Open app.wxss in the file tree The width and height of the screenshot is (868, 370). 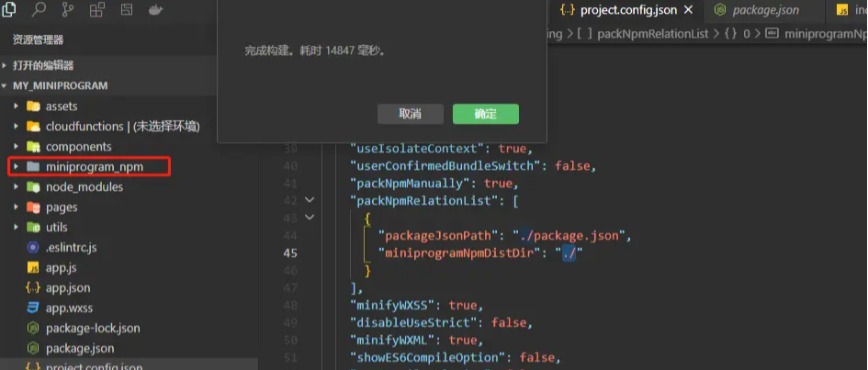(x=71, y=308)
